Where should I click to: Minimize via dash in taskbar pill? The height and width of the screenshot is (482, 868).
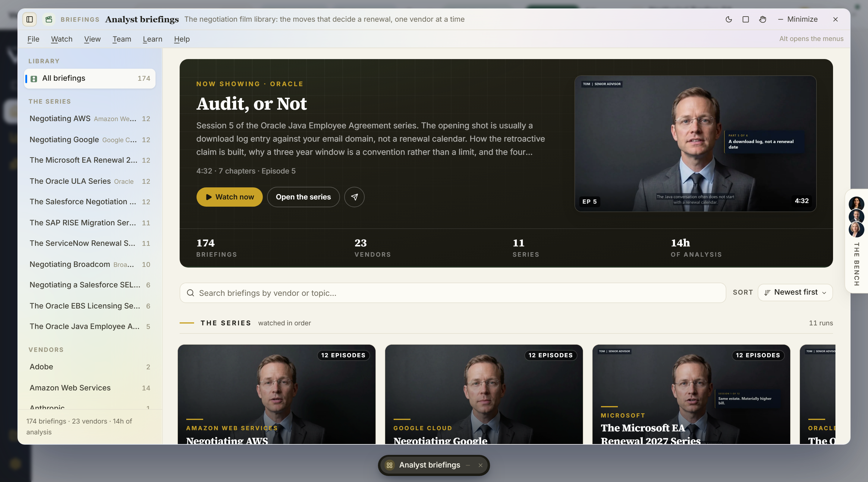tap(468, 465)
